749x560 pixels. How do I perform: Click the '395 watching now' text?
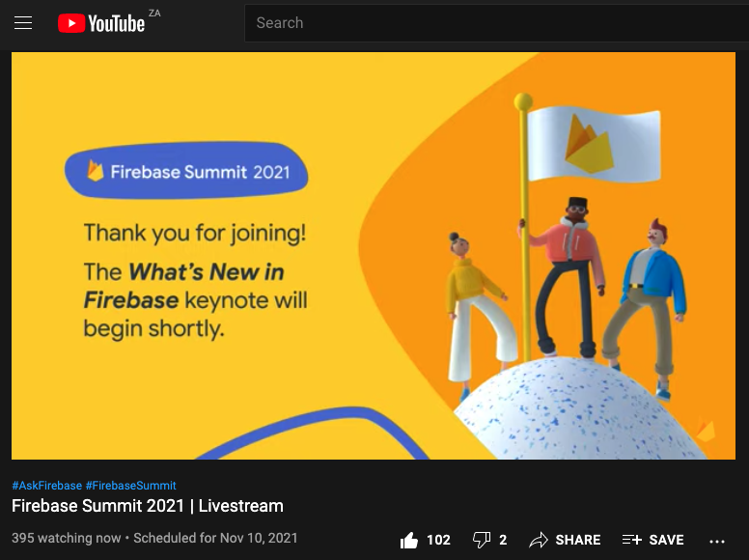pyautogui.click(x=66, y=538)
